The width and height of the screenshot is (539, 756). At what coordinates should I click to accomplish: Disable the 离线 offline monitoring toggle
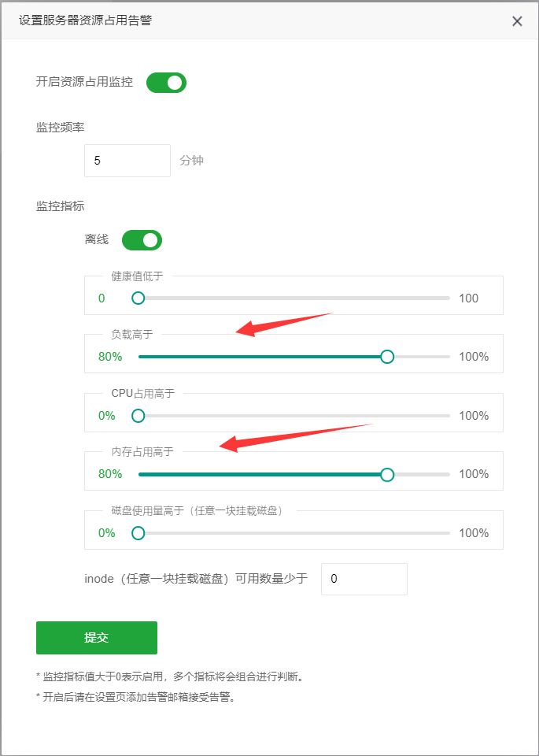(x=142, y=240)
